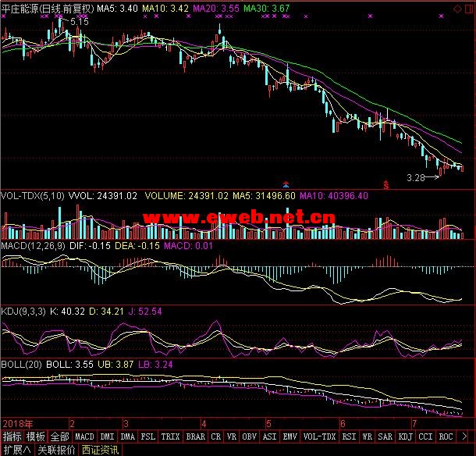The image size is (476, 456).
Task: Pick the OBV indicator tab
Action: tap(249, 436)
